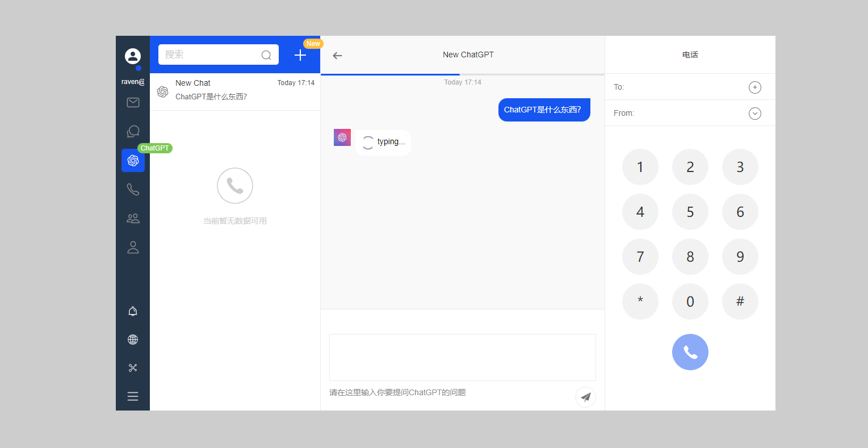Screen dimensions: 868x448
Task: Open the user profile avatar
Action: point(133,56)
